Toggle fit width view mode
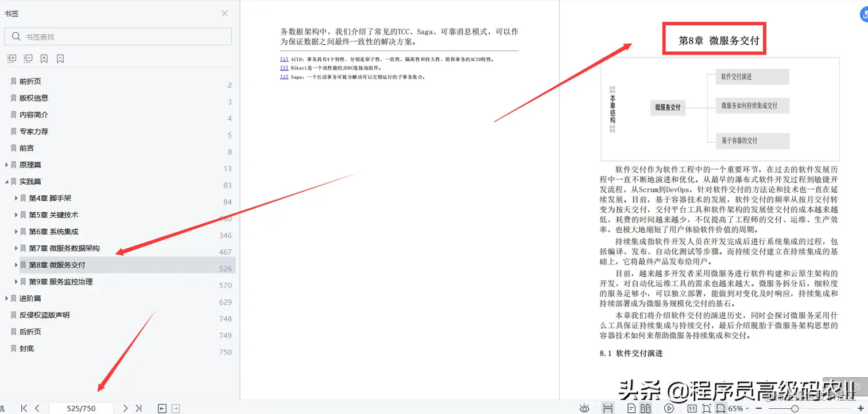868x414 pixels. [x=721, y=408]
